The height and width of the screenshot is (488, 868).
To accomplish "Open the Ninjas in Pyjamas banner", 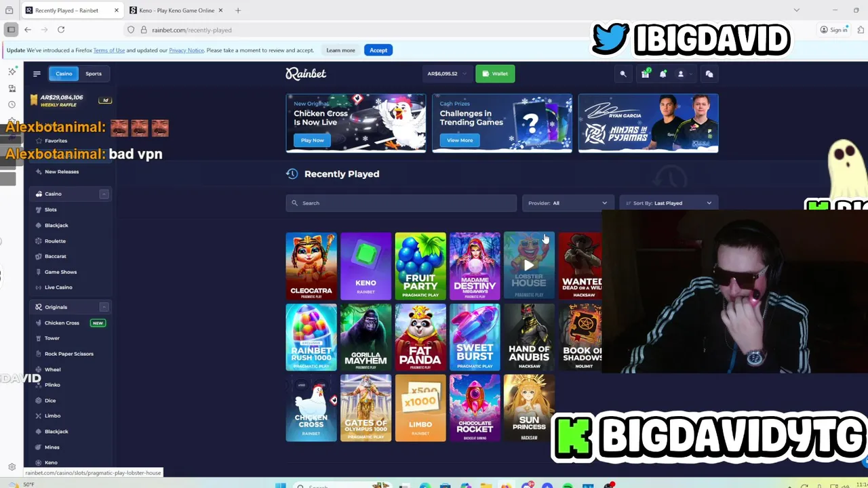I will coord(648,123).
